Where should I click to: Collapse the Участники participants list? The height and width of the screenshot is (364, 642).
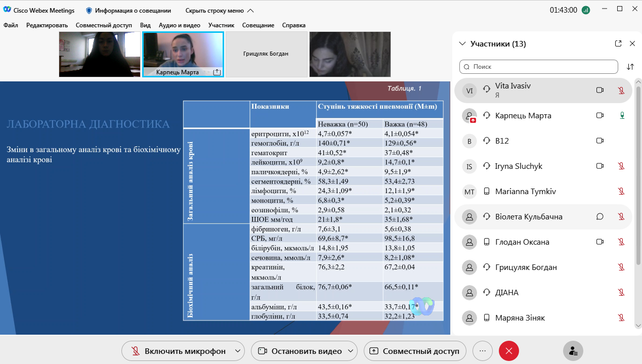point(461,44)
